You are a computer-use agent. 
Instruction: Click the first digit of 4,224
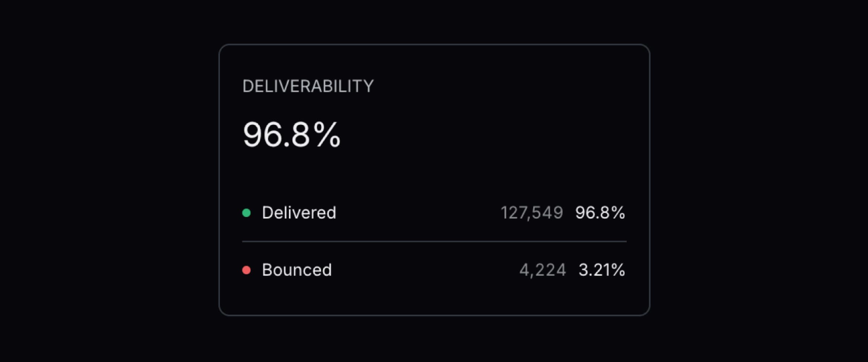coord(524,270)
